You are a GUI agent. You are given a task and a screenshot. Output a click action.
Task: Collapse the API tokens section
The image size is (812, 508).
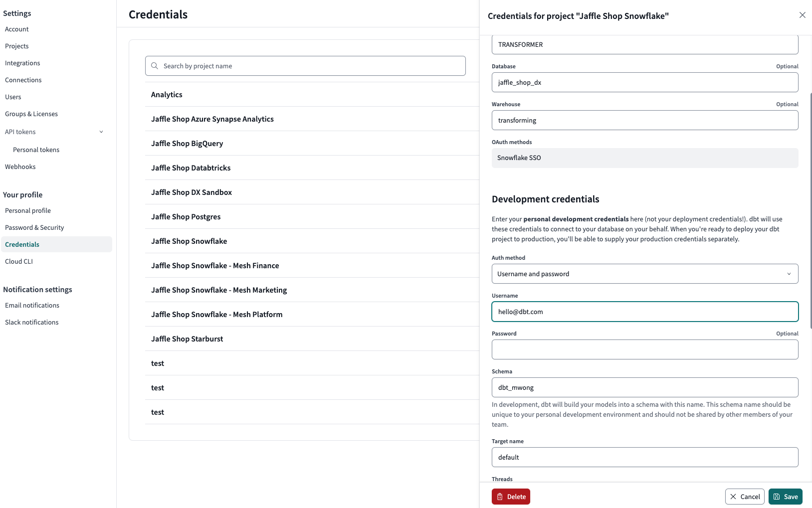click(x=101, y=132)
